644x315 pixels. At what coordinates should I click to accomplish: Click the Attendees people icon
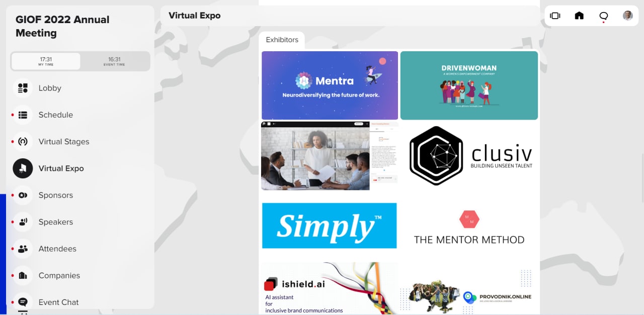point(23,249)
